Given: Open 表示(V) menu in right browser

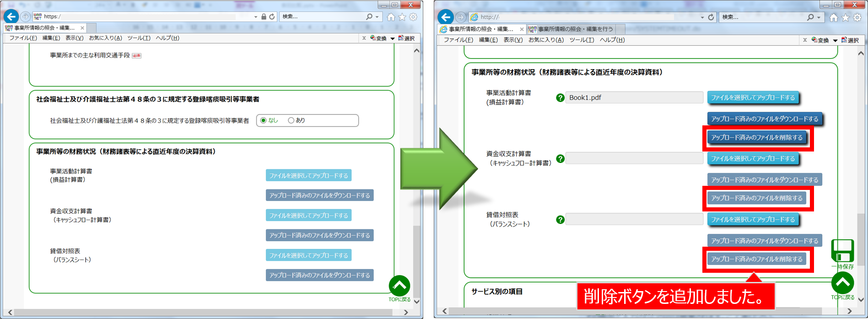Looking at the screenshot, I should pyautogui.click(x=513, y=40).
